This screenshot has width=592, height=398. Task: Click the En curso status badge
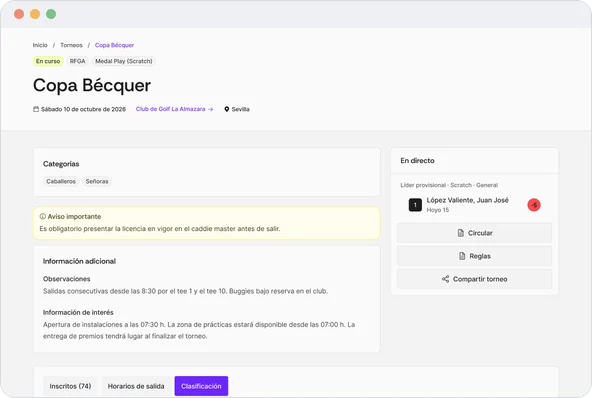click(x=48, y=61)
